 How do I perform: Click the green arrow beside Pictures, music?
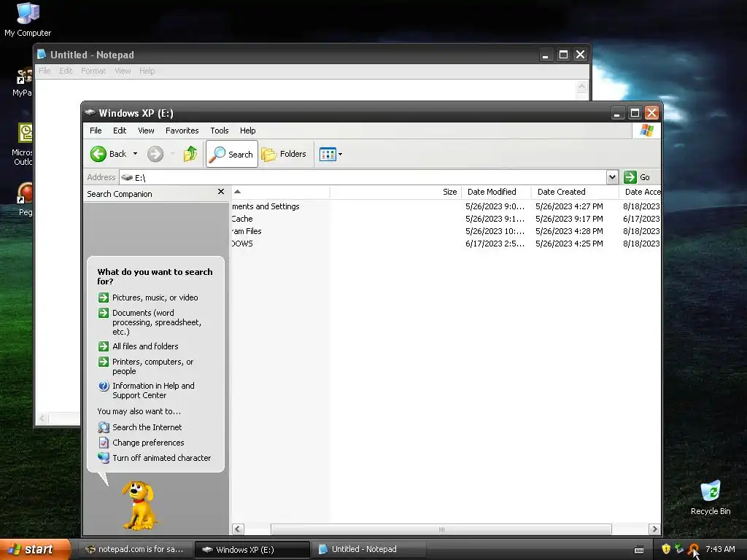[x=104, y=297]
